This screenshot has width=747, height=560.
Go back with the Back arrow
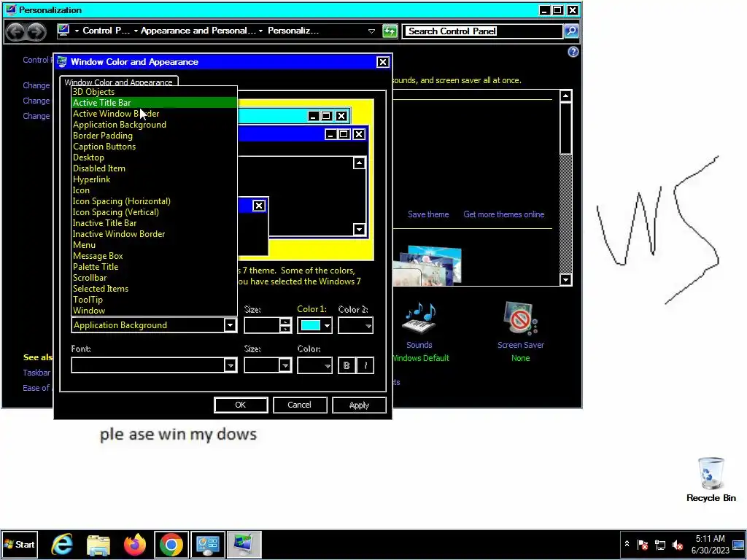pos(15,32)
